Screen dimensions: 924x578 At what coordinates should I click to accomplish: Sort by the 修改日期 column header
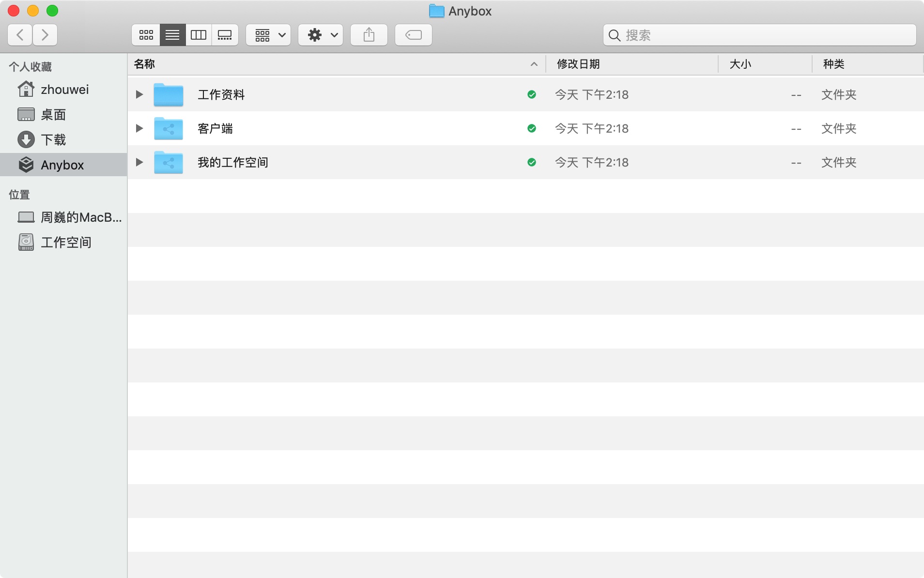632,64
